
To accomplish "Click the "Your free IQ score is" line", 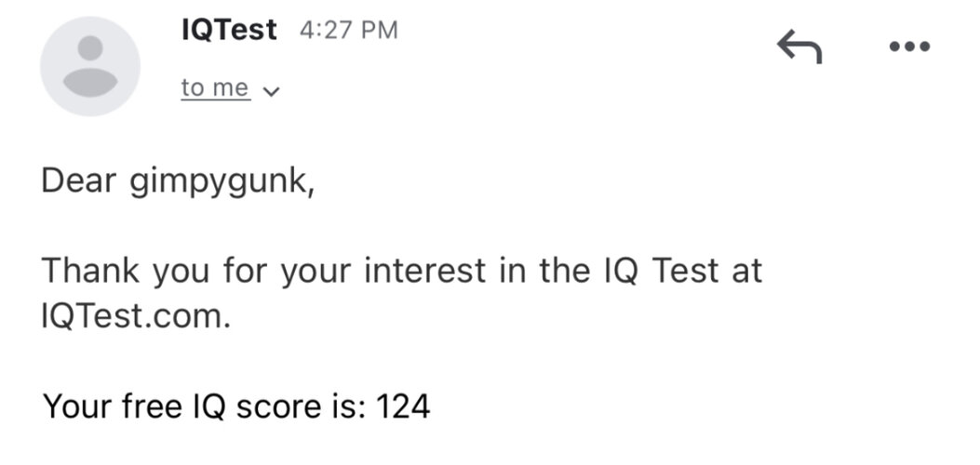I will [x=236, y=406].
